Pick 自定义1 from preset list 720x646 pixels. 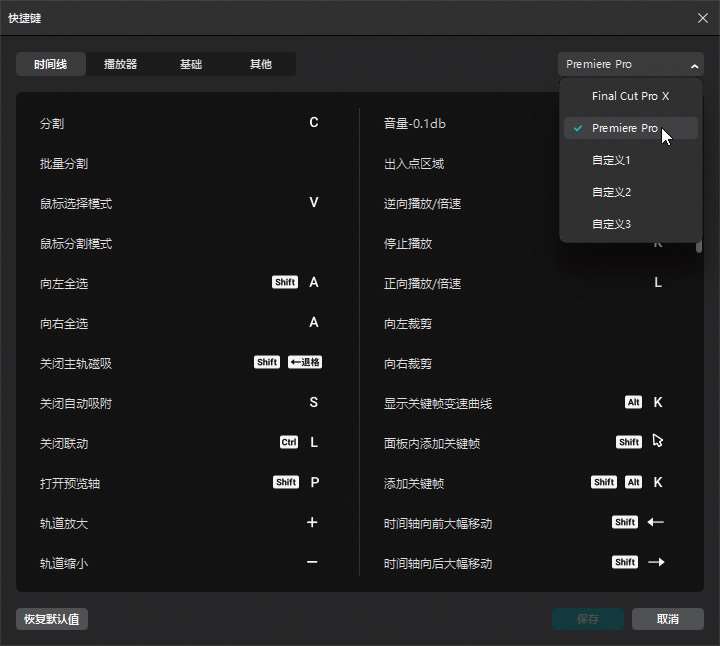[611, 161]
